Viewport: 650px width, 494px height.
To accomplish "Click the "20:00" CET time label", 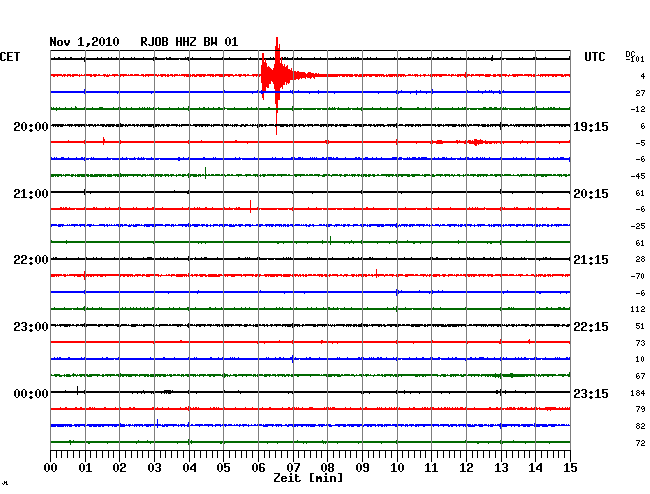I will (31, 127).
